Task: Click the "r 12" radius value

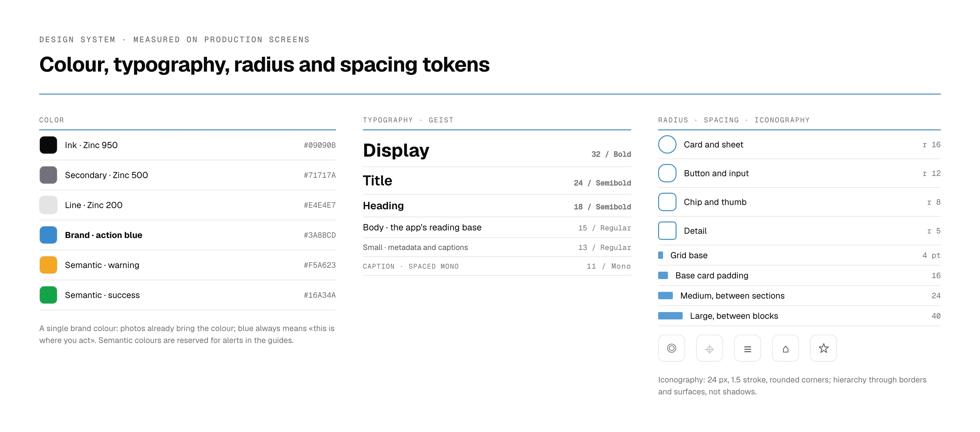Action: click(931, 174)
